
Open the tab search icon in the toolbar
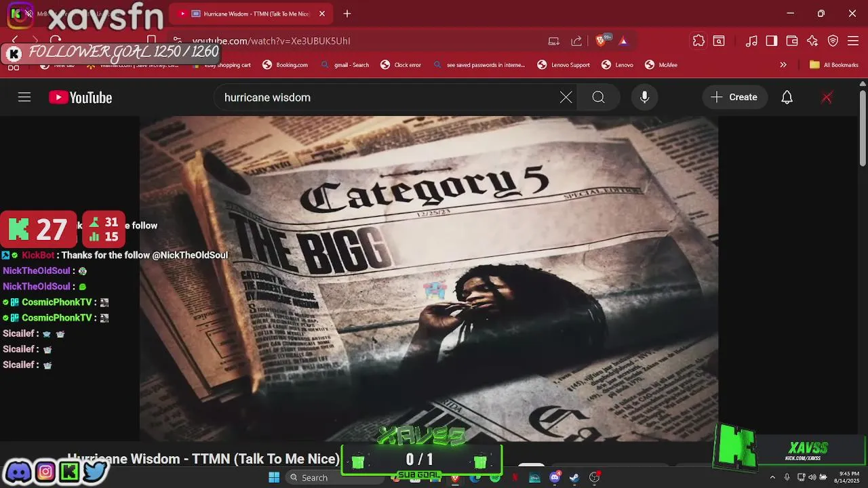click(x=719, y=41)
